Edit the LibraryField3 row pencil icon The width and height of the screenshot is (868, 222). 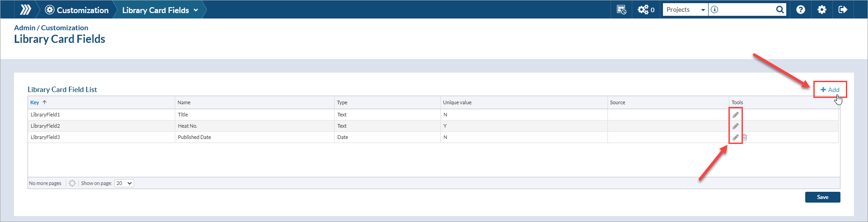point(735,137)
